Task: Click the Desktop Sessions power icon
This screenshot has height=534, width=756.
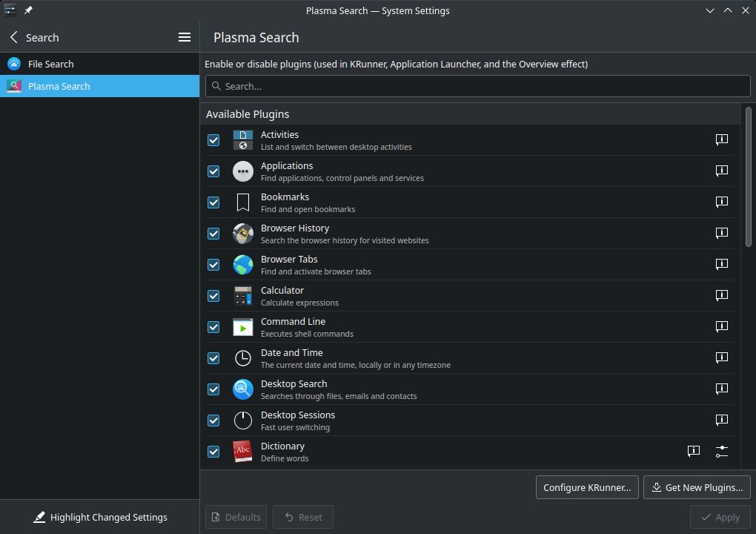Action: pos(243,421)
